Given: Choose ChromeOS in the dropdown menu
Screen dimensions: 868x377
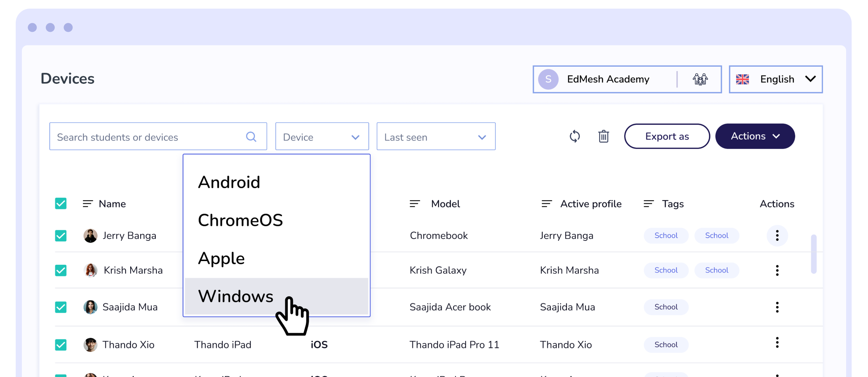Looking at the screenshot, I should point(240,220).
